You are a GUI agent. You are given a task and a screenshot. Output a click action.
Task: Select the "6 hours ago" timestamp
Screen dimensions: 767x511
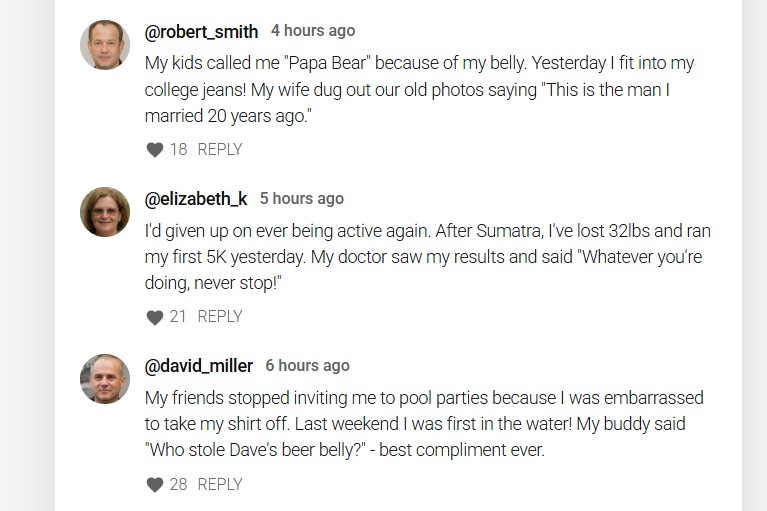click(307, 366)
